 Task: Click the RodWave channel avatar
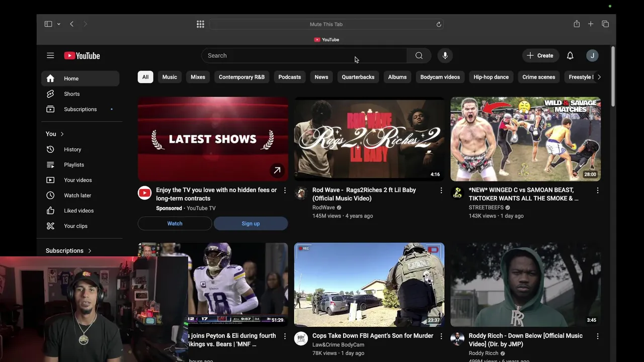[x=301, y=193]
